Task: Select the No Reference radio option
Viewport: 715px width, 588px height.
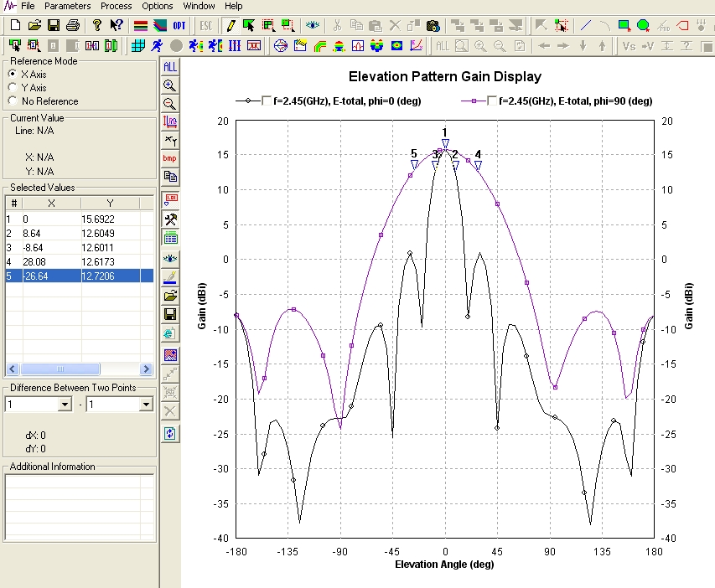Action: [13, 101]
